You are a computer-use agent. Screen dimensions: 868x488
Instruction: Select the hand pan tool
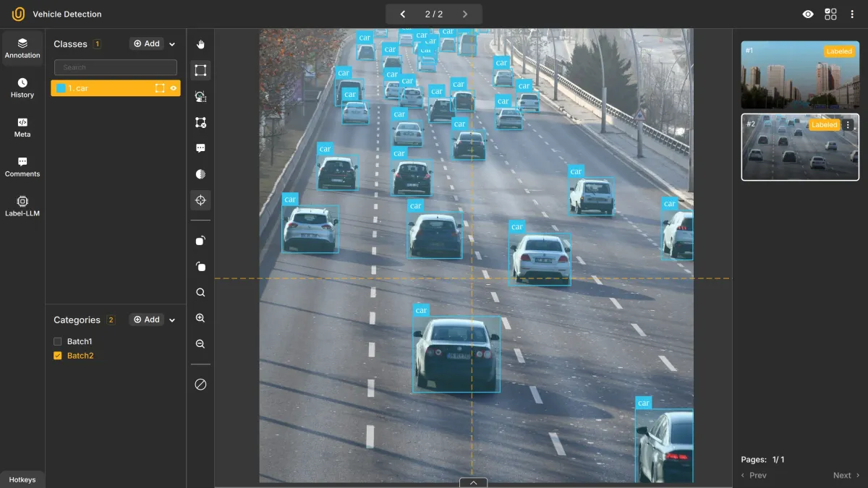200,44
